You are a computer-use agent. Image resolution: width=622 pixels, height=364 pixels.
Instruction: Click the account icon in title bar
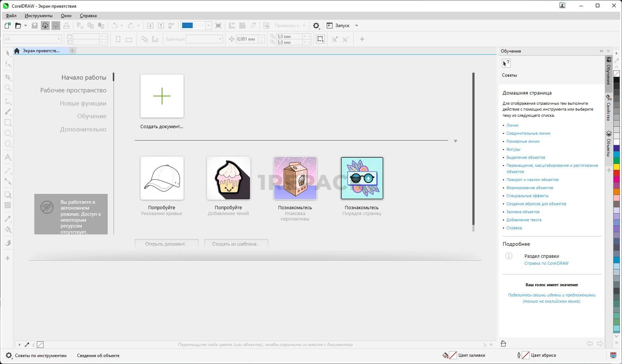[x=562, y=5]
